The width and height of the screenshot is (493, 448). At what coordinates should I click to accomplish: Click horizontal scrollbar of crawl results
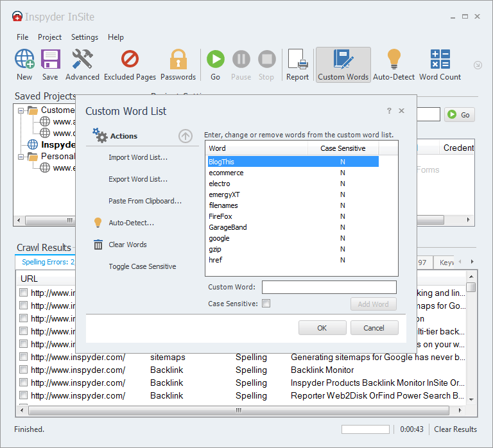tap(238, 410)
